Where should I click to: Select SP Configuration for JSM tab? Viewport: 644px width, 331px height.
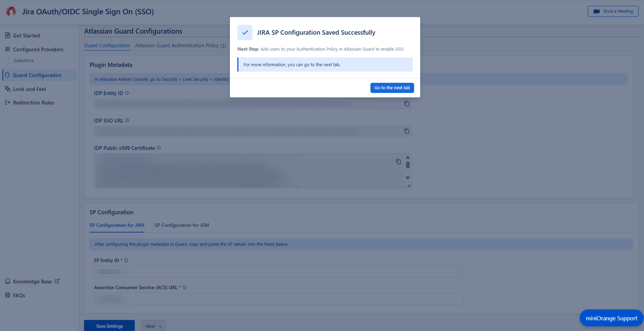(x=182, y=225)
